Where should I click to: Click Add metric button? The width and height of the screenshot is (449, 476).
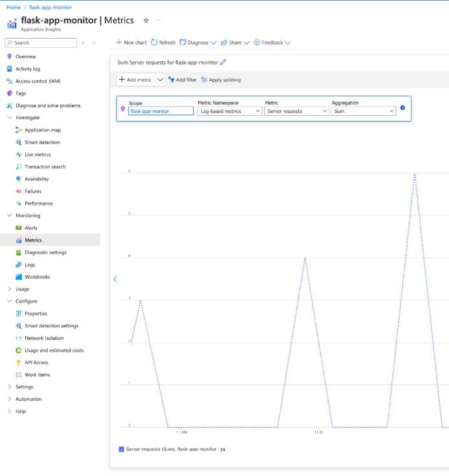coord(135,80)
